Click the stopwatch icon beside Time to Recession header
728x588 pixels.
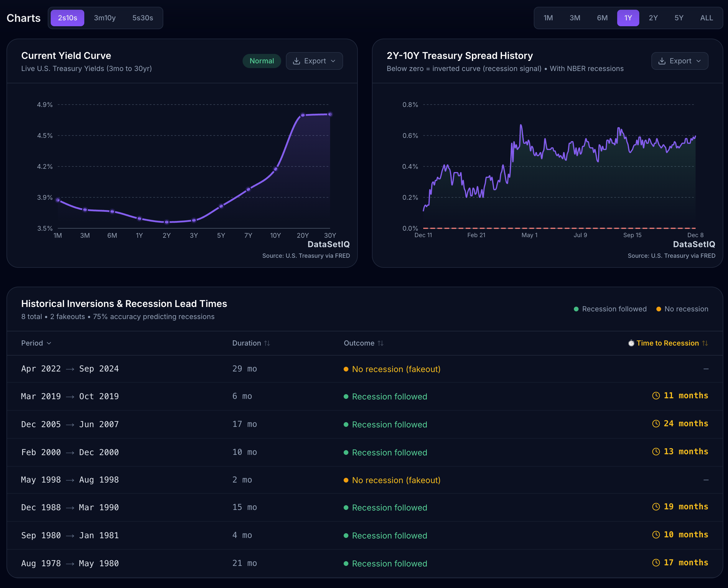click(631, 343)
